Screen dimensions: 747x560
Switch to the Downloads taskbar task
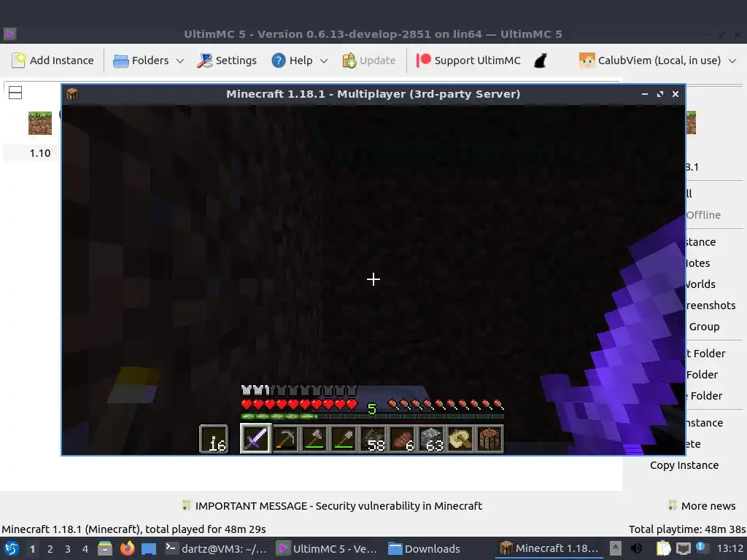[x=424, y=548]
